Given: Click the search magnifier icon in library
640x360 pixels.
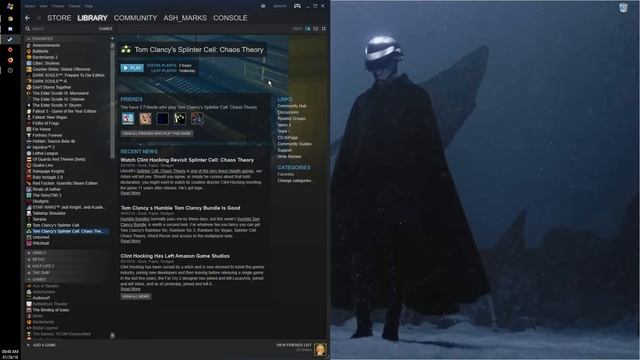Looking at the screenshot, I should coord(28,29).
